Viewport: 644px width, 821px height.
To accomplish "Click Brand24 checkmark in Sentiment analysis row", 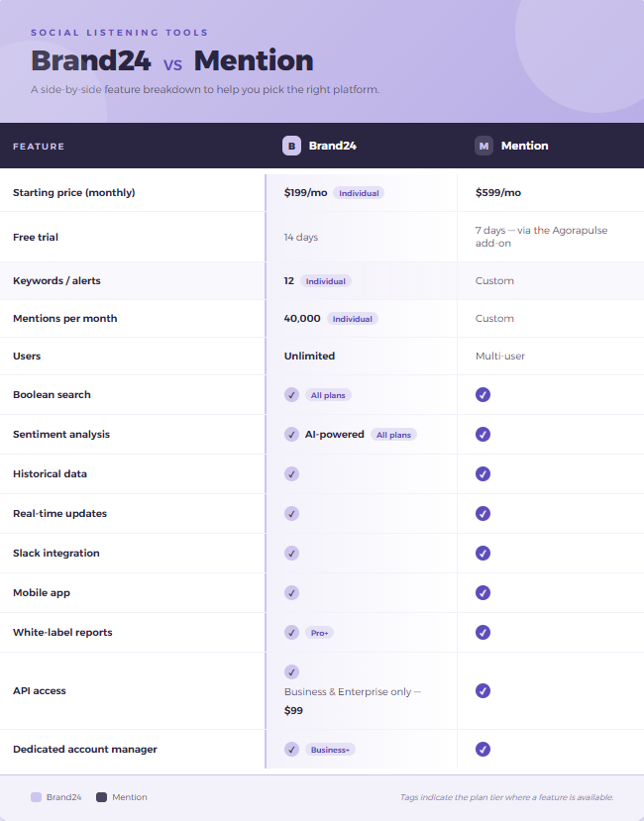I will tap(292, 434).
